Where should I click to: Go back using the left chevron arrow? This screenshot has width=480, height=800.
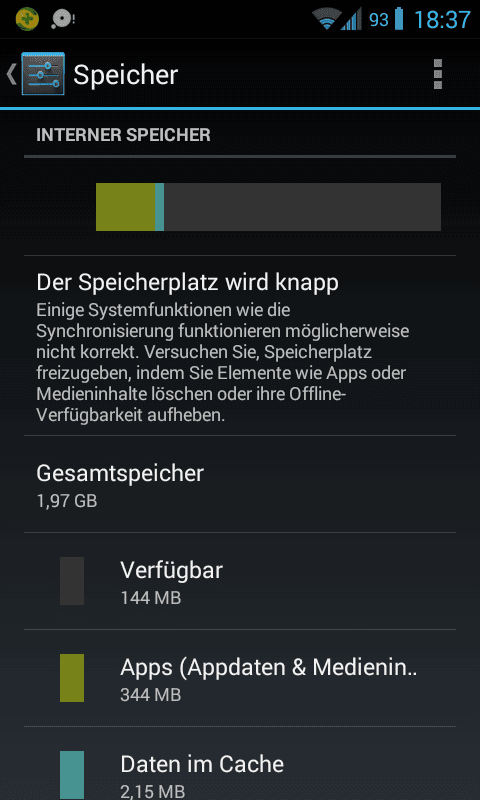pyautogui.click(x=11, y=74)
